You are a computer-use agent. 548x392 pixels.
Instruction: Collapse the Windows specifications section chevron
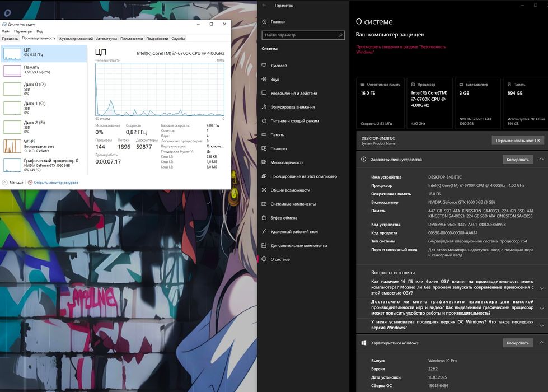(541, 343)
